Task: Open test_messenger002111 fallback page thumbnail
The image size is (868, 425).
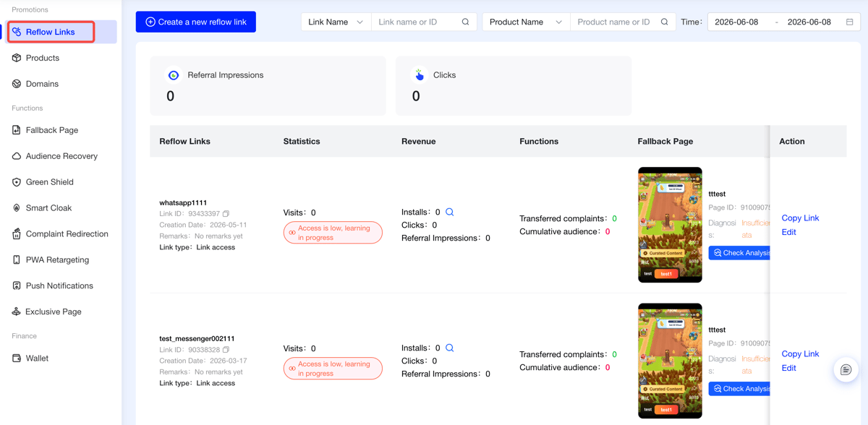Action: coord(670,361)
